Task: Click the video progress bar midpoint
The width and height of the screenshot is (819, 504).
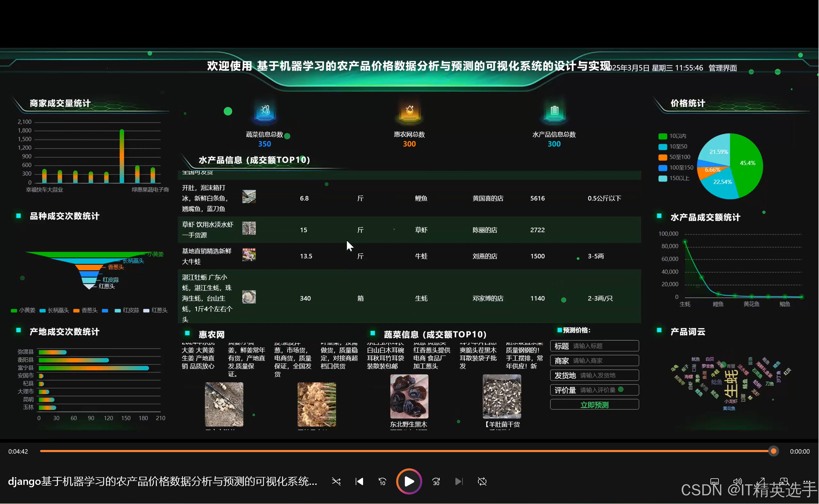Action: click(407, 451)
